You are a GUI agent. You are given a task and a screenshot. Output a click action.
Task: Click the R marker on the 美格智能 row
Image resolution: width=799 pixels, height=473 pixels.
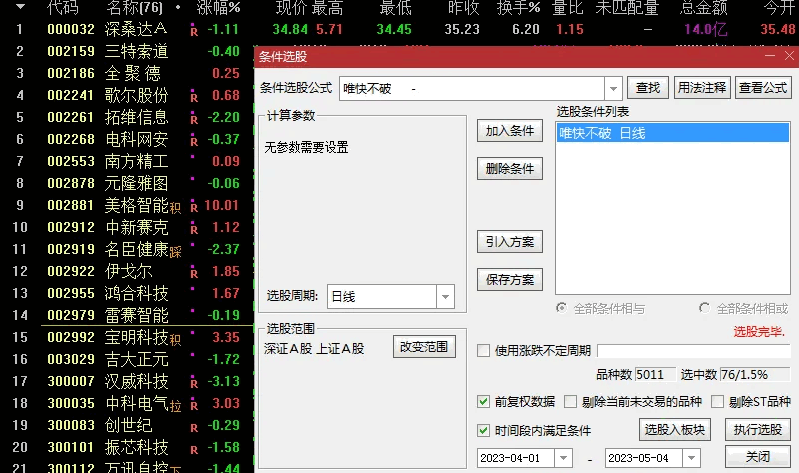pyautogui.click(x=194, y=207)
